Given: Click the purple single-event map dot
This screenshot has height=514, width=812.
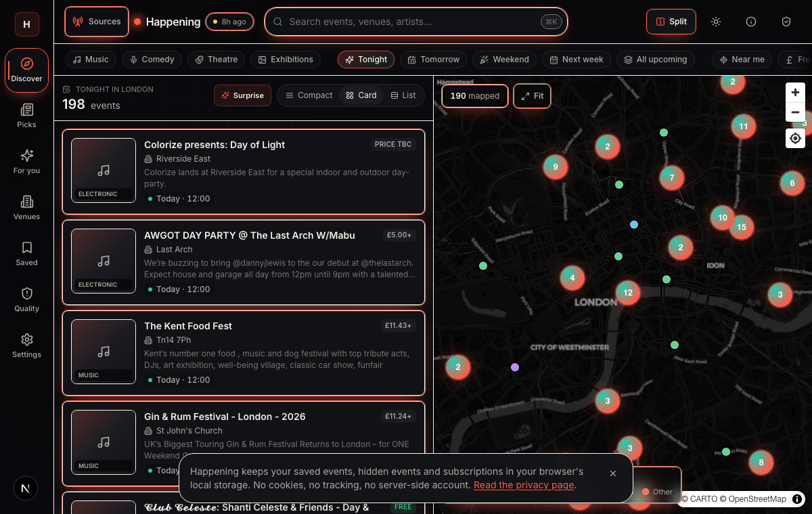Looking at the screenshot, I should click(515, 367).
